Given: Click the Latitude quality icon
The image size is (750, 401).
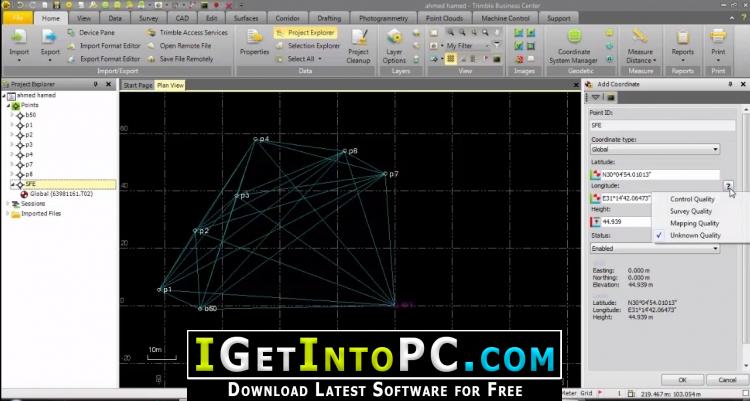Looking at the screenshot, I should [596, 175].
